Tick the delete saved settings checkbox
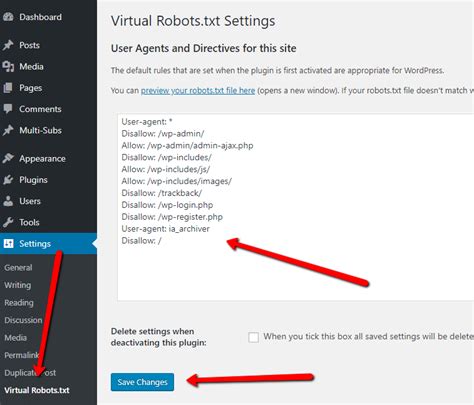The image size is (474, 405). tap(254, 337)
